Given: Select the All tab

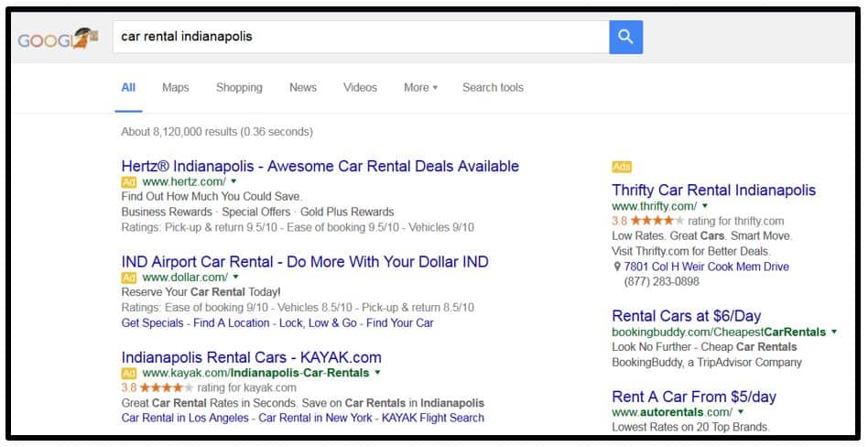Looking at the screenshot, I should pyautogui.click(x=128, y=88).
